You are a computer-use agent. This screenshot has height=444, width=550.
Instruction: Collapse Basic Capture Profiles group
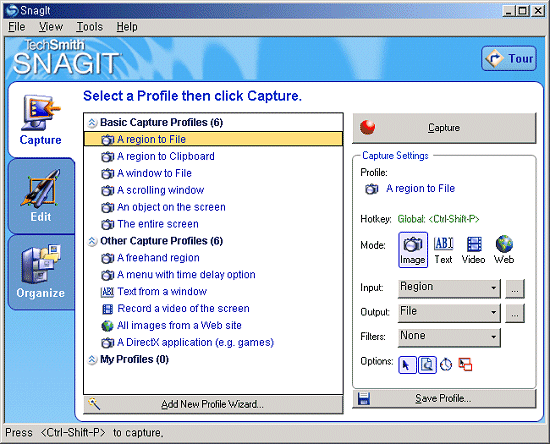[92, 122]
